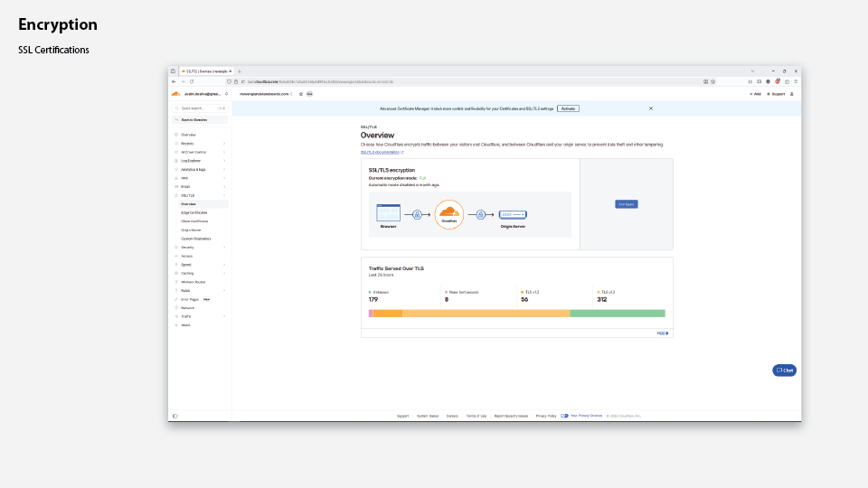Image resolution: width=868 pixels, height=488 pixels.
Task: Open the browser extensions icon
Action: click(x=787, y=81)
